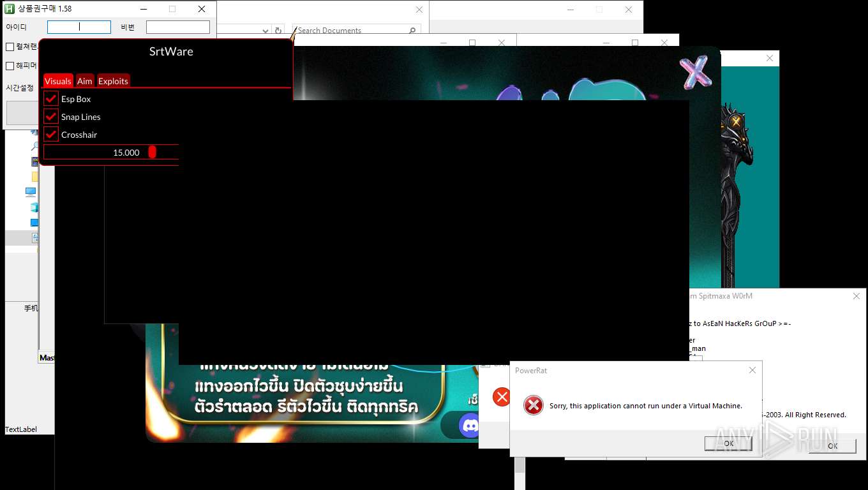Close the PowerRat dialog

(x=752, y=370)
